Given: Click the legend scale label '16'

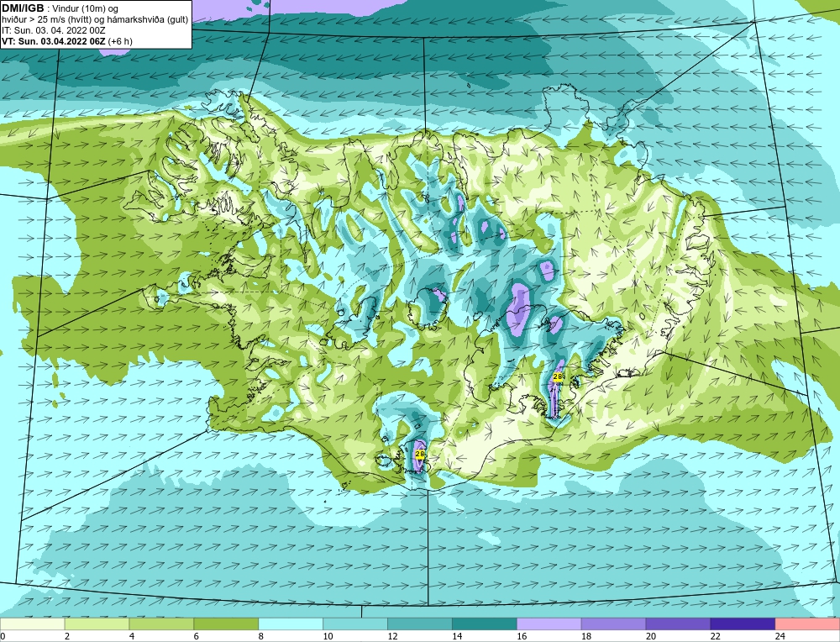Looking at the screenshot, I should (x=522, y=636).
